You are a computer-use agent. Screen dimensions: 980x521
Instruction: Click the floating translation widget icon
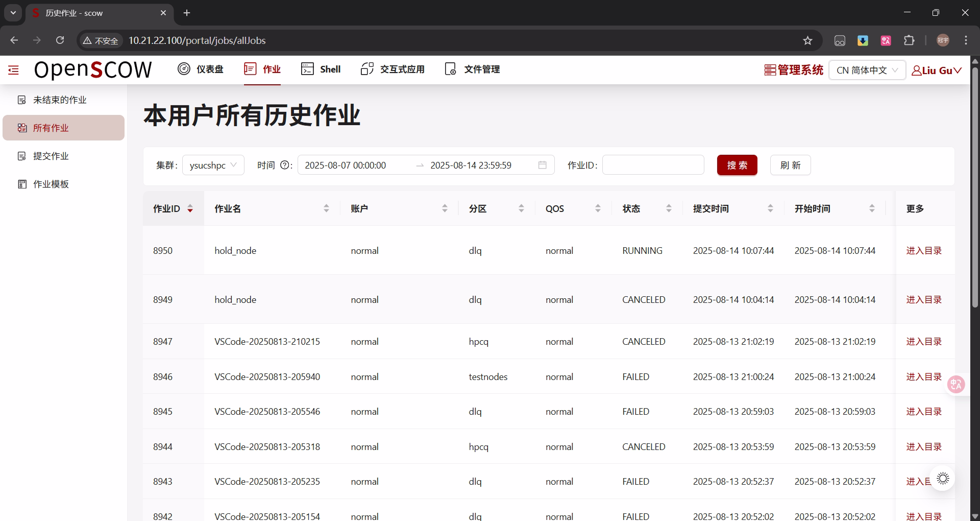pos(955,384)
